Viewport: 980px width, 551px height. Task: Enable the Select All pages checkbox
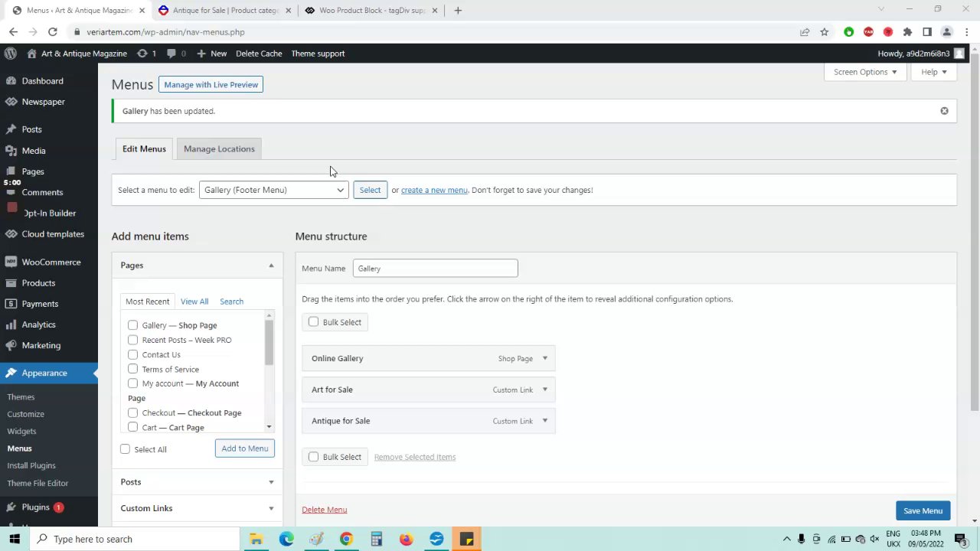coord(126,449)
